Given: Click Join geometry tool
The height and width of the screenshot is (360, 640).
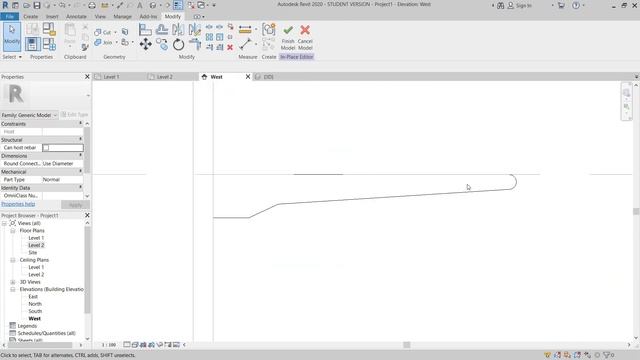Looking at the screenshot, I should 103,42.
